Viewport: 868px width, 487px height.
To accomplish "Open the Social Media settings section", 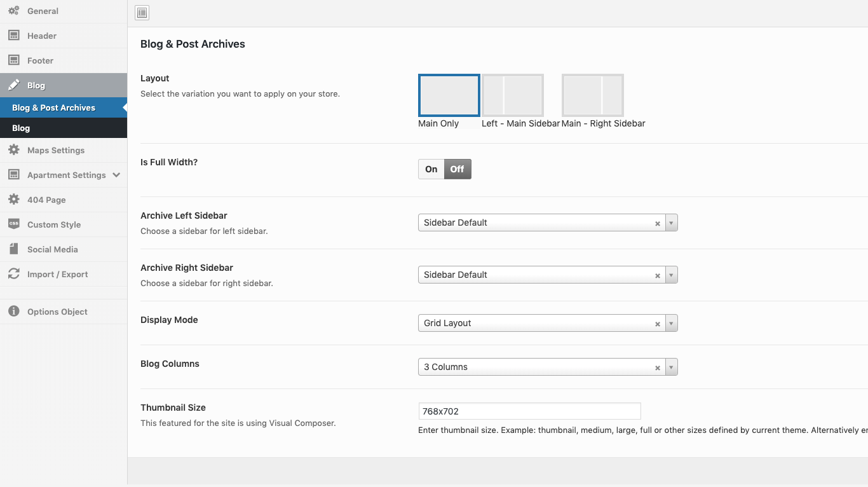I will [x=53, y=249].
